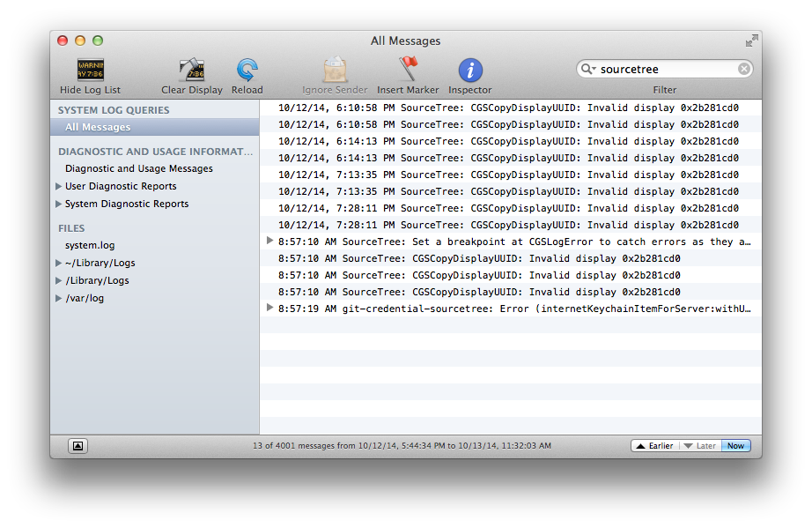The height and width of the screenshot is (528, 812).
Task: Click the yellow minimize window button
Action: [80, 41]
